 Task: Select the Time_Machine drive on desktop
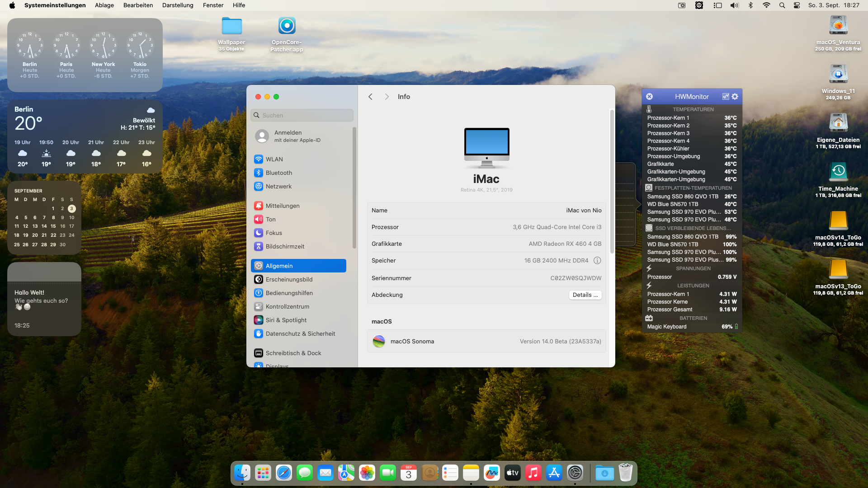pyautogui.click(x=838, y=172)
